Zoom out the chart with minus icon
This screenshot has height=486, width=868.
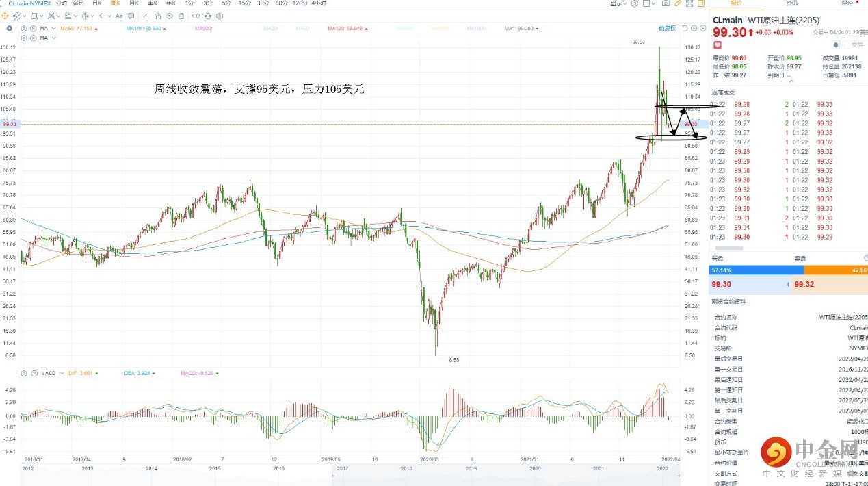click(694, 28)
